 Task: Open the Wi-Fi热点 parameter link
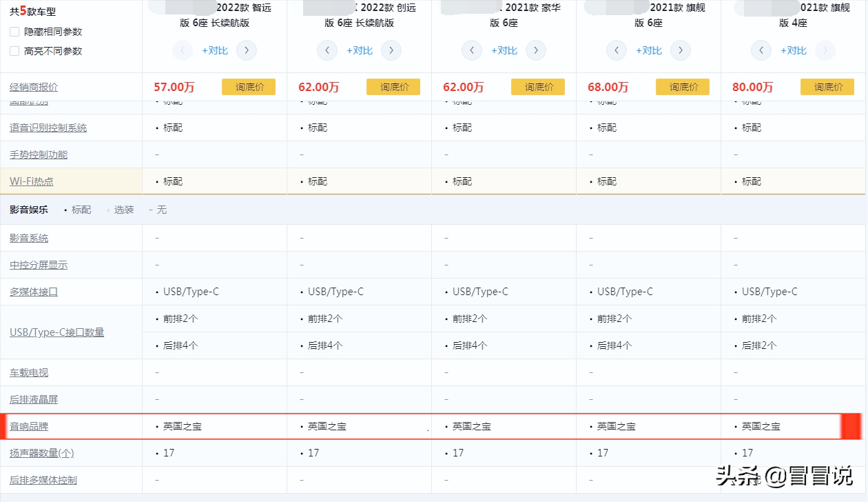click(x=32, y=181)
